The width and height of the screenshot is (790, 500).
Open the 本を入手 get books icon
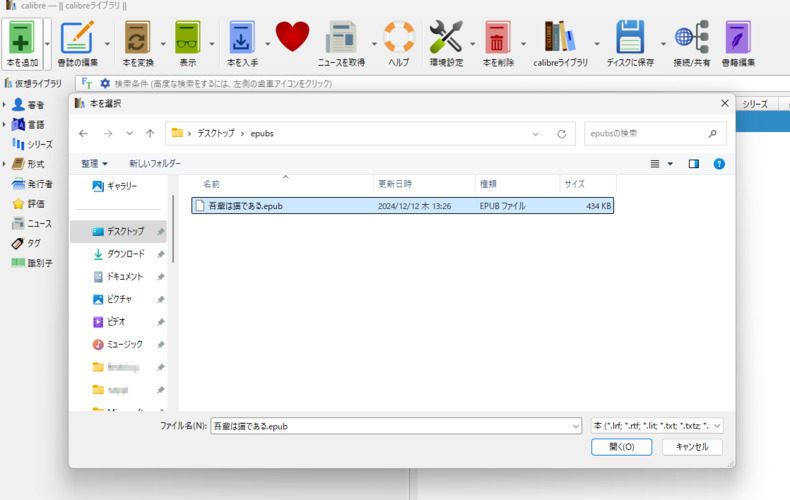pos(241,37)
